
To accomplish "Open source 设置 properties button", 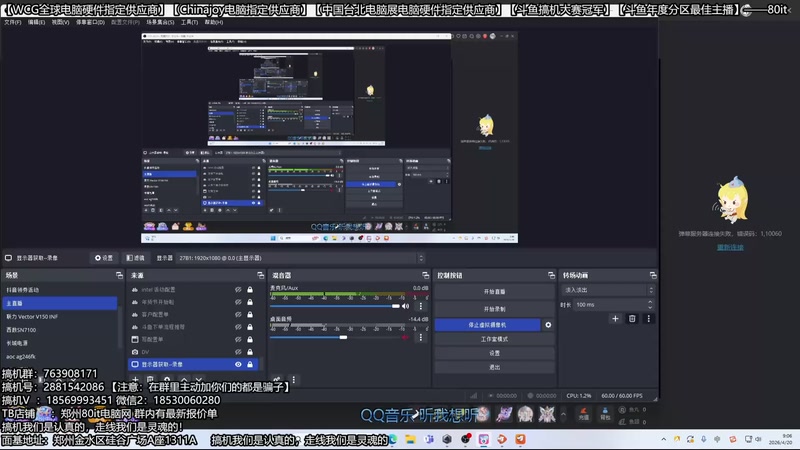I will [x=104, y=258].
